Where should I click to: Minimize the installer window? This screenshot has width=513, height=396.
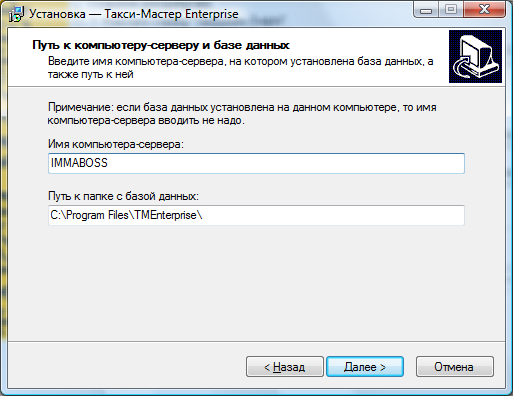coord(426,10)
